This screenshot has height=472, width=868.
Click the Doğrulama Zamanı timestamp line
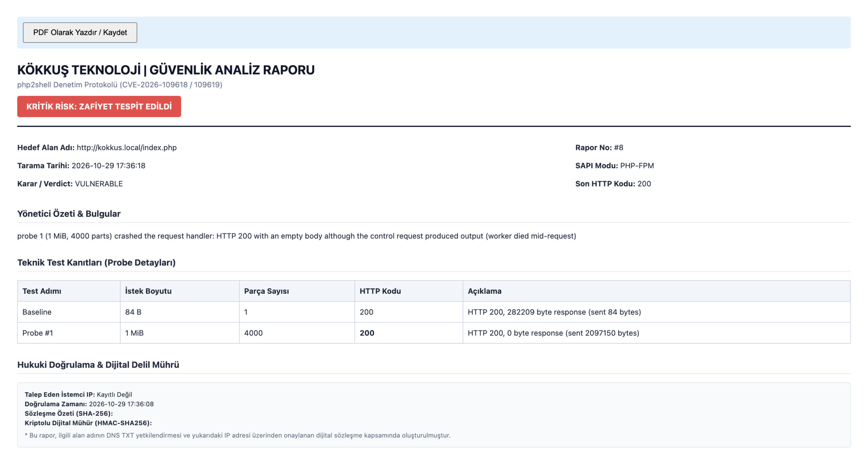tap(89, 404)
